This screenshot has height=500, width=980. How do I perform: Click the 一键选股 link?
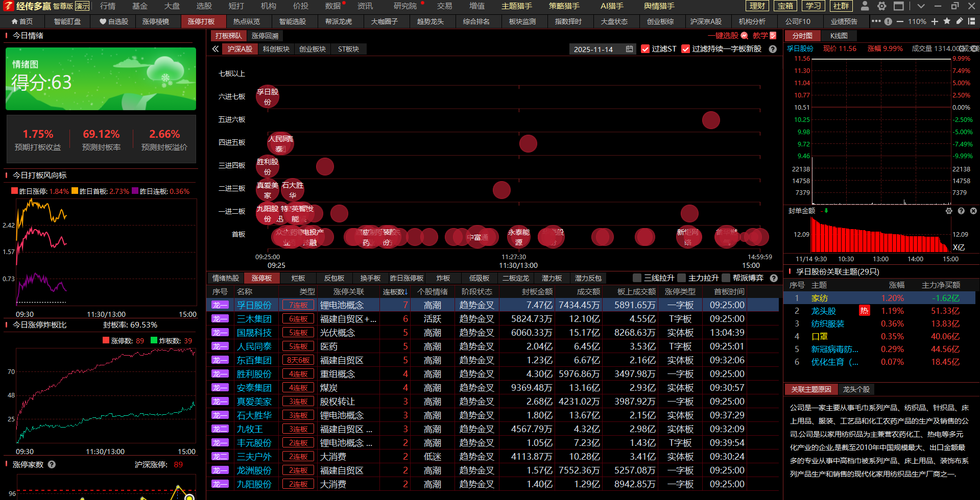pyautogui.click(x=723, y=36)
